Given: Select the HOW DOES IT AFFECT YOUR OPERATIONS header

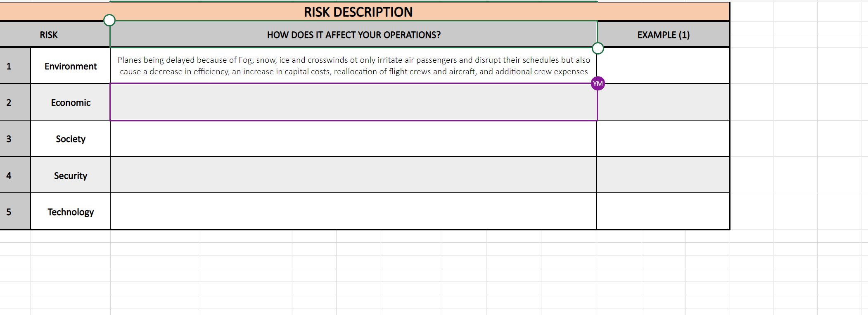Looking at the screenshot, I should pos(353,35).
